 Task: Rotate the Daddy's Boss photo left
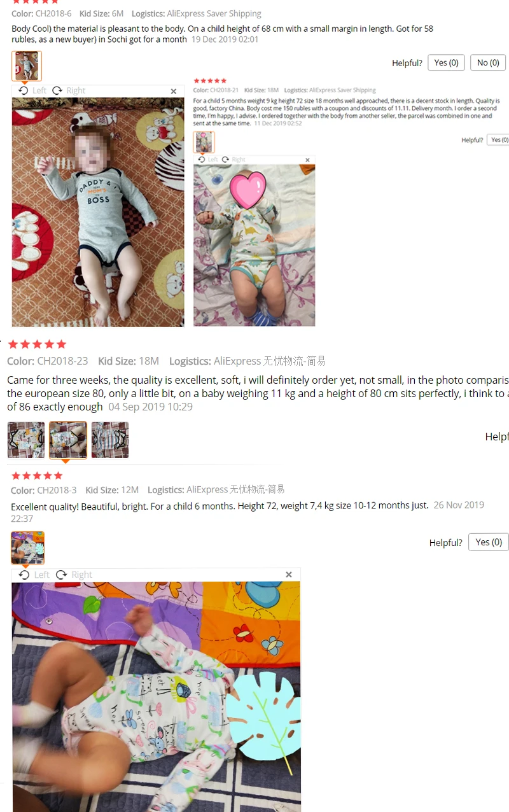[x=32, y=90]
